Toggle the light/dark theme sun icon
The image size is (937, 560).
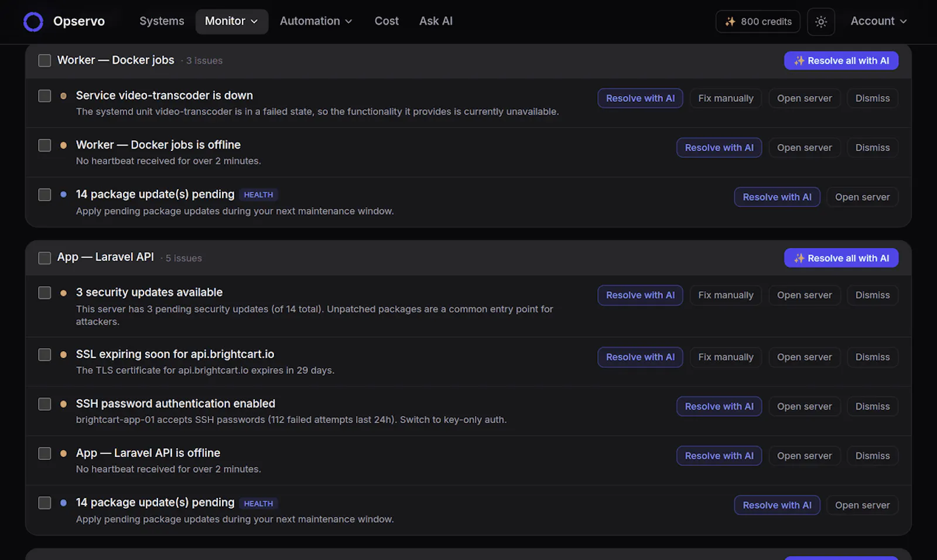pyautogui.click(x=821, y=22)
